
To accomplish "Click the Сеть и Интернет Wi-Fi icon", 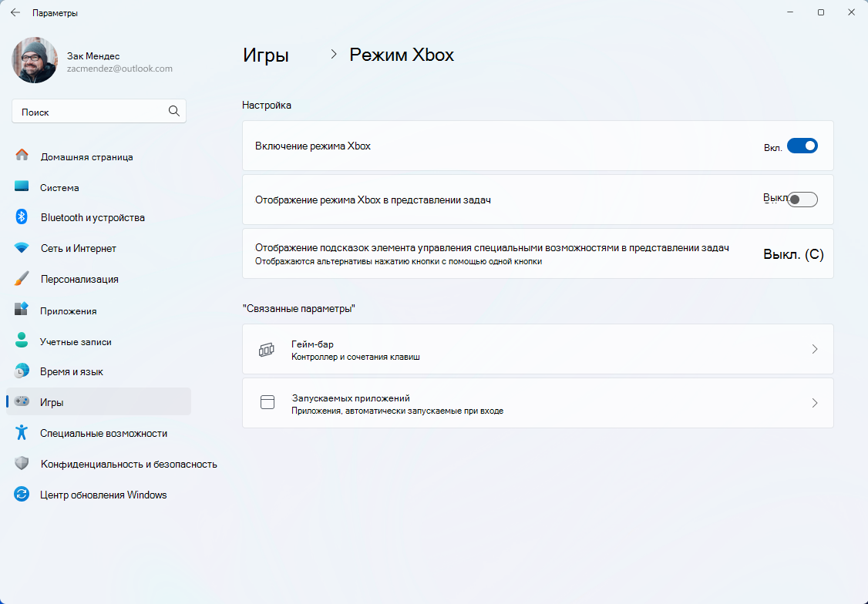I will 22,248.
